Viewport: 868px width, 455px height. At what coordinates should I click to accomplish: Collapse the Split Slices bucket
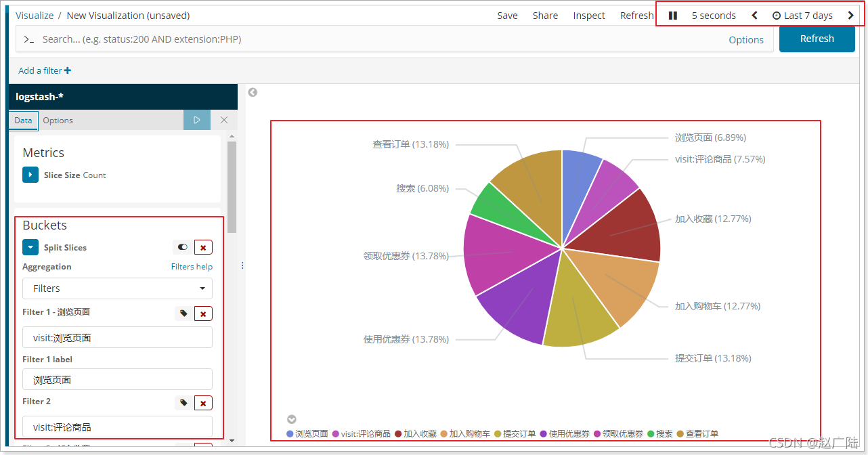point(30,247)
